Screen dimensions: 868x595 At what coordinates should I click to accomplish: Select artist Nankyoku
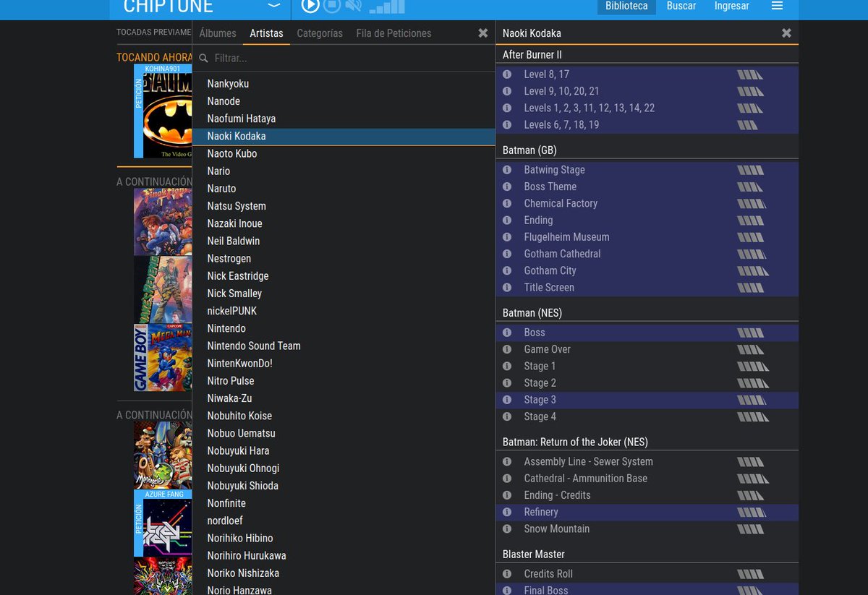(228, 84)
